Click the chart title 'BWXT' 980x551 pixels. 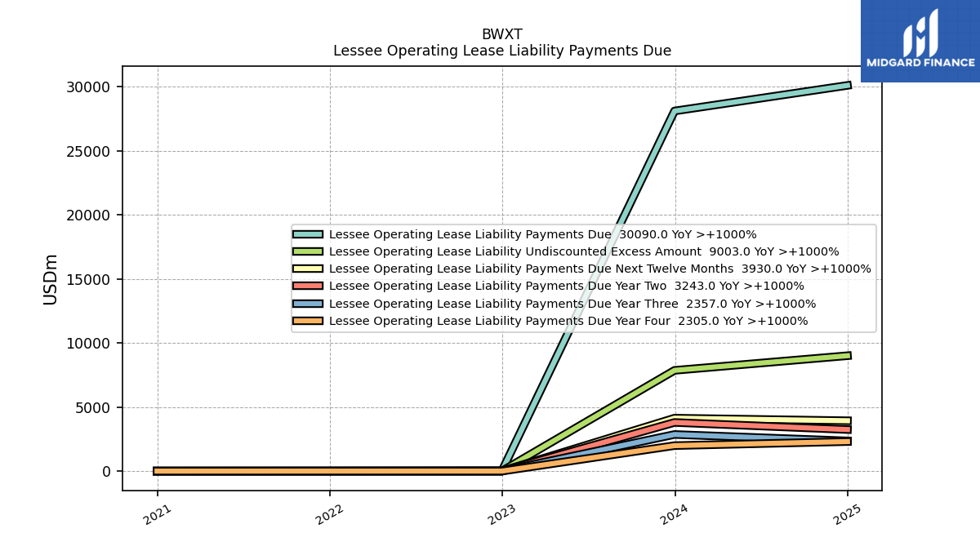502,34
